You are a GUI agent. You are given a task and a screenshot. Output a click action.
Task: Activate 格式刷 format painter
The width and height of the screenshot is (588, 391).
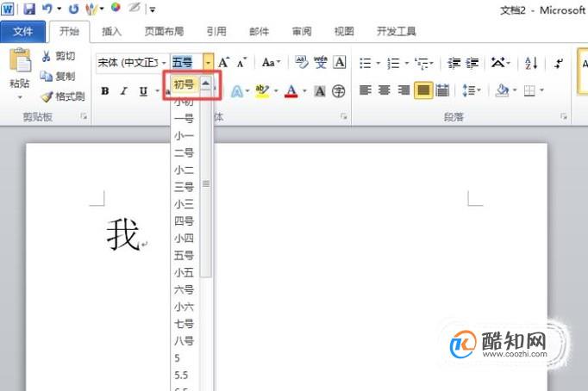63,96
